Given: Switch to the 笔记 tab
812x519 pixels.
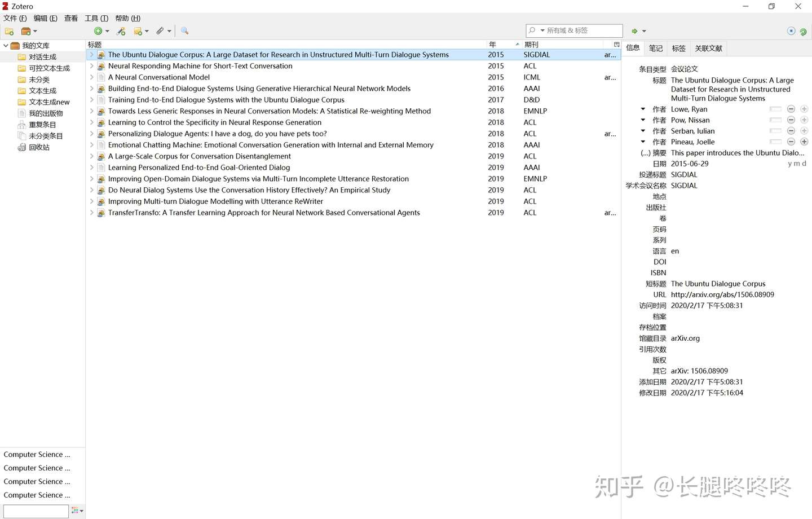Looking at the screenshot, I should click(656, 49).
